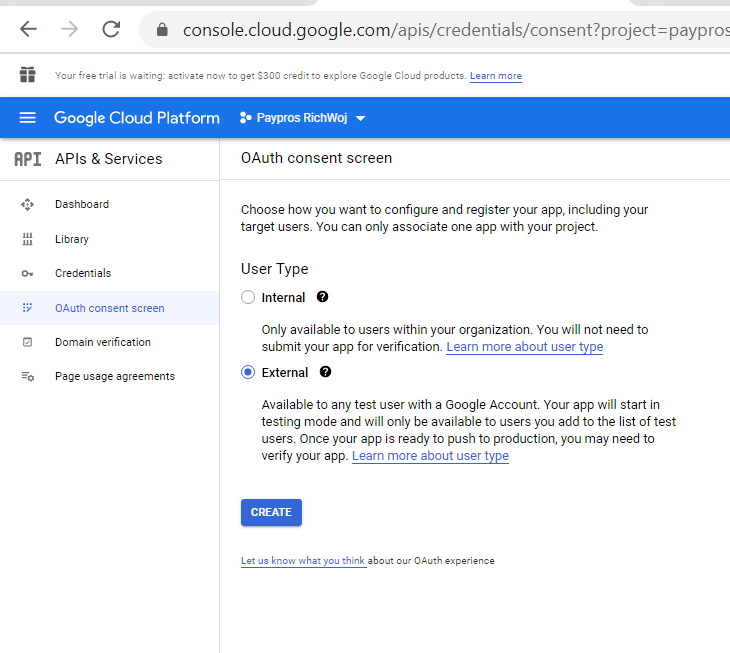Click the help icon next to External
Viewport: 730px width, 653px height.
coord(325,371)
